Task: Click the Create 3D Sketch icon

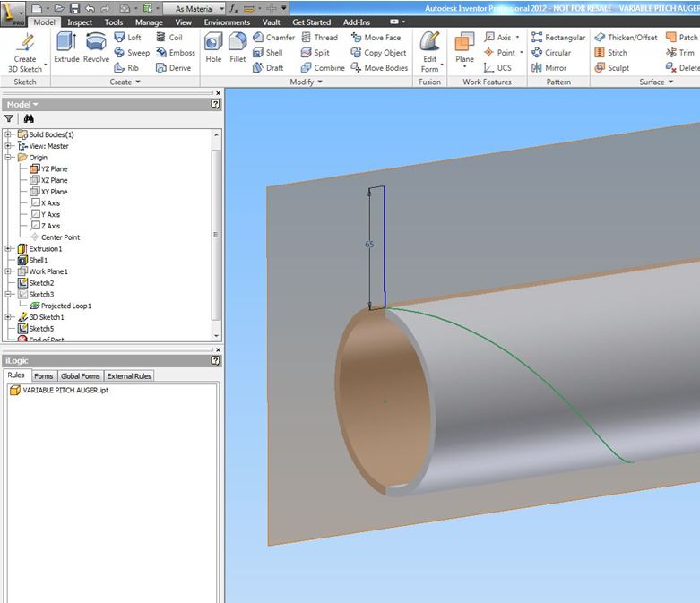Action: coord(25,52)
